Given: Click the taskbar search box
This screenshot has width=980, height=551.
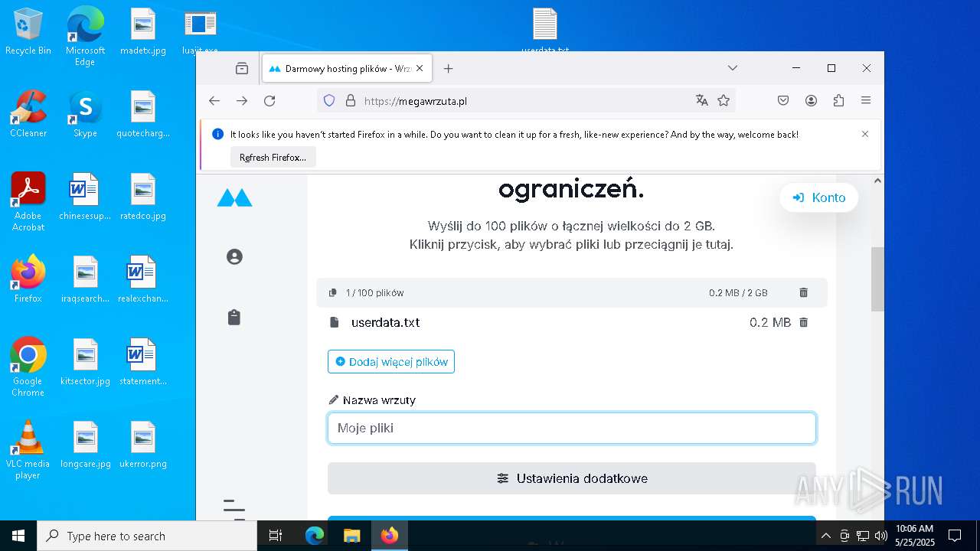Looking at the screenshot, I should 147,536.
